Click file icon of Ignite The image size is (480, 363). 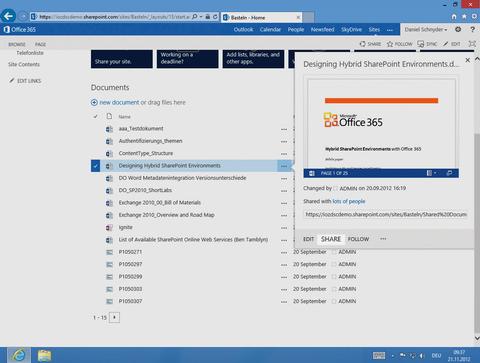point(109,228)
